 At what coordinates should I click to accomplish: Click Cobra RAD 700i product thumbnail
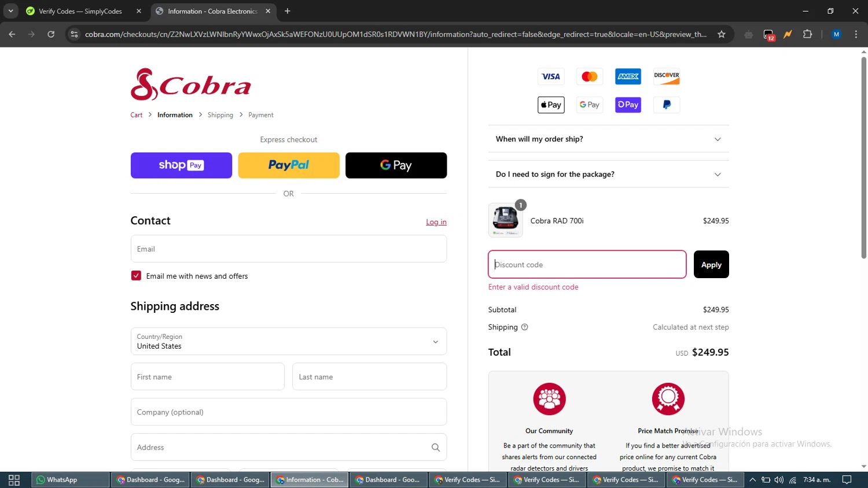click(x=505, y=220)
